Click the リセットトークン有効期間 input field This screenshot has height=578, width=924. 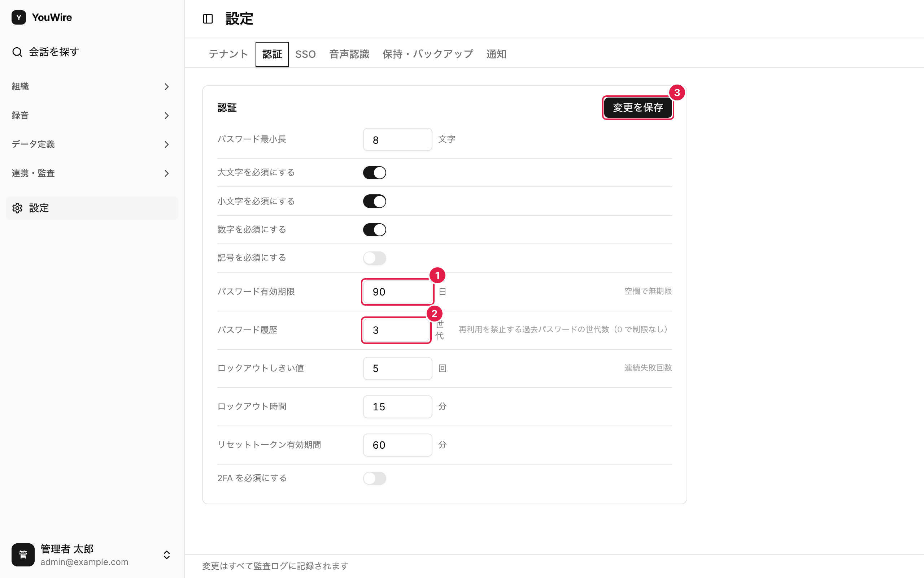pyautogui.click(x=397, y=445)
